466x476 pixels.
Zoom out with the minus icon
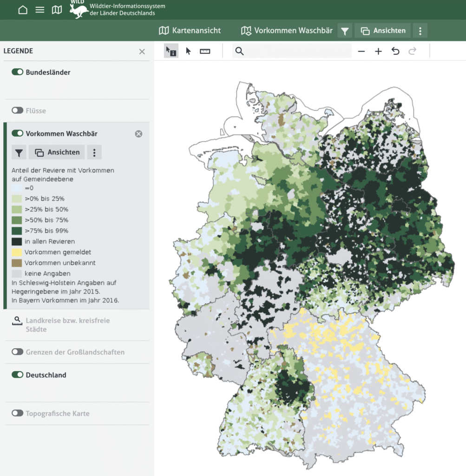[x=361, y=51]
